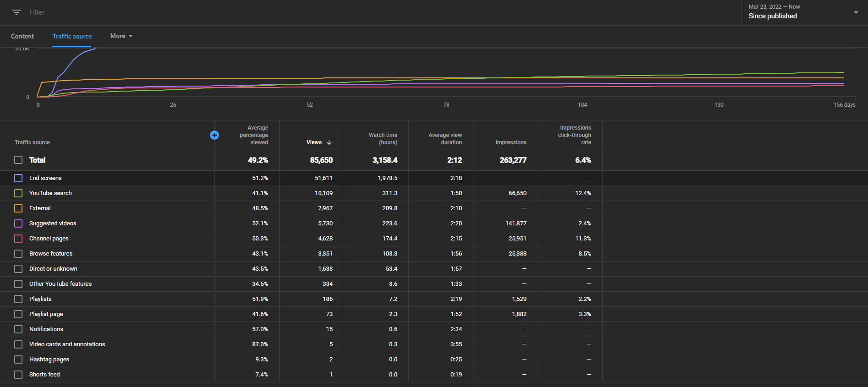Image resolution: width=868 pixels, height=387 pixels.
Task: Expand the More menu
Action: (x=121, y=36)
